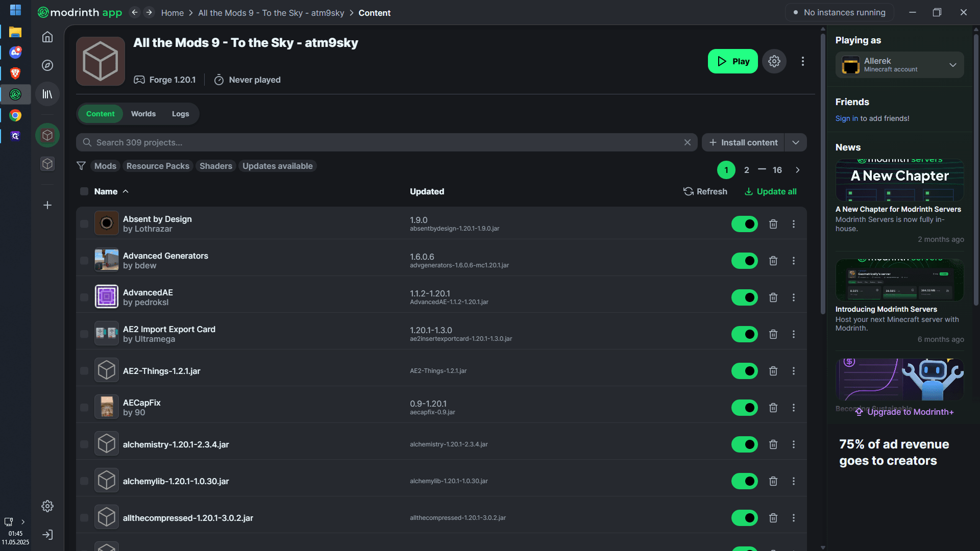Open the Home icon in sidebar
980x551 pixels.
(x=47, y=37)
